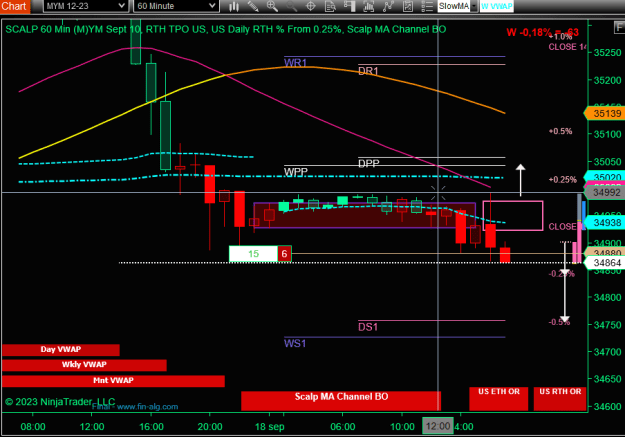
Task: Click the 35250 price axis label
Action: tap(607, 53)
